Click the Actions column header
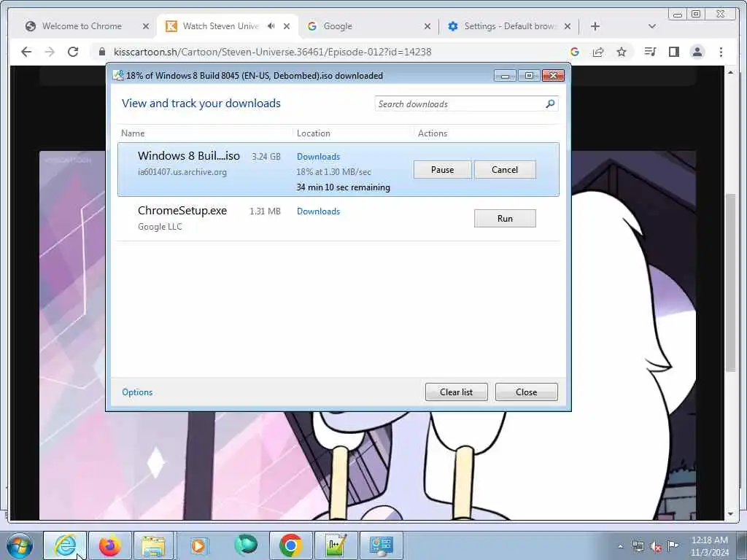 pyautogui.click(x=433, y=133)
